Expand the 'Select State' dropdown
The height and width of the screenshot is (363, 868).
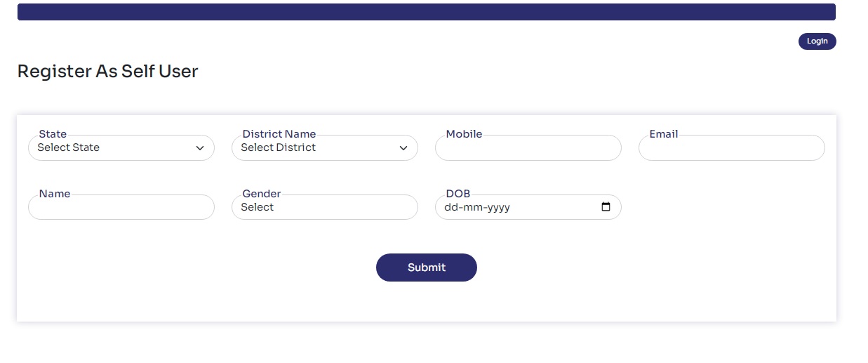[x=112, y=148]
